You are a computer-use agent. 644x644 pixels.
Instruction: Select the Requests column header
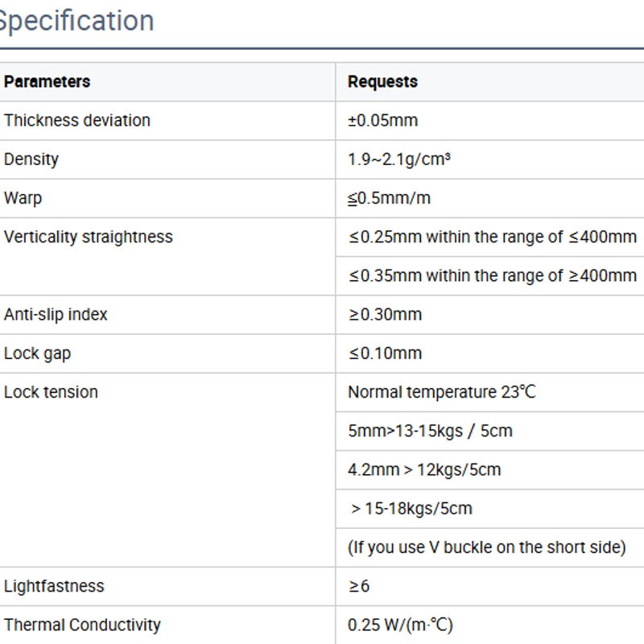tap(382, 82)
